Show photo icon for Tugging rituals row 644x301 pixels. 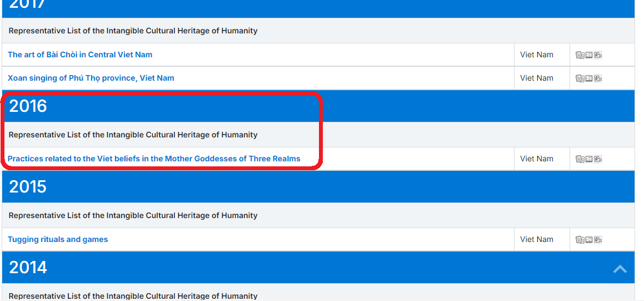pyautogui.click(x=589, y=240)
